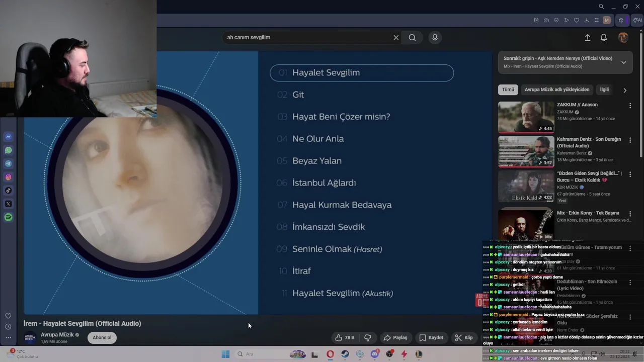Screen dimensions: 644x362
Task: Open Opera AI assistant button
Action: point(637,20)
